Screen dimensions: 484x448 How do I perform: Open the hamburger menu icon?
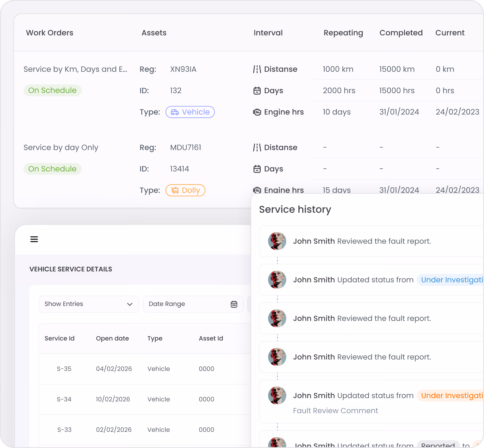point(34,239)
